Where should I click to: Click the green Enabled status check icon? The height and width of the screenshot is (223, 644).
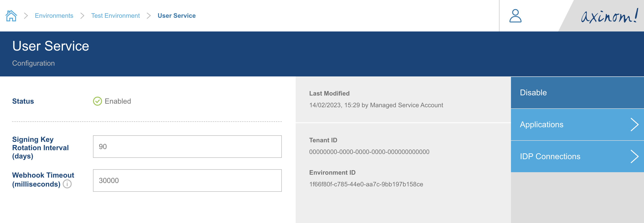point(98,101)
